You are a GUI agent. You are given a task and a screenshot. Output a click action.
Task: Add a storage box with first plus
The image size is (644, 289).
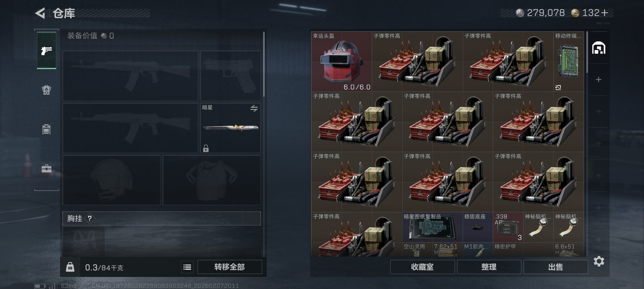point(599,80)
